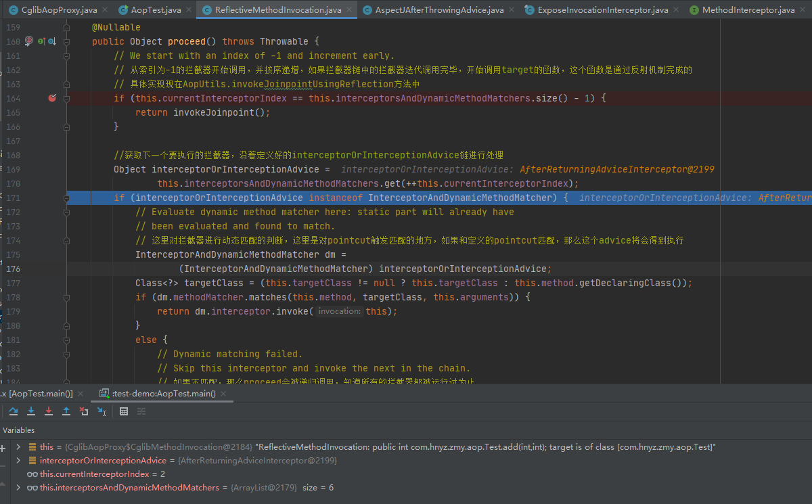812x504 pixels.
Task: Click the {AfterReturningAdviceInterceptor@2199} value in Variables
Action: coord(257,461)
